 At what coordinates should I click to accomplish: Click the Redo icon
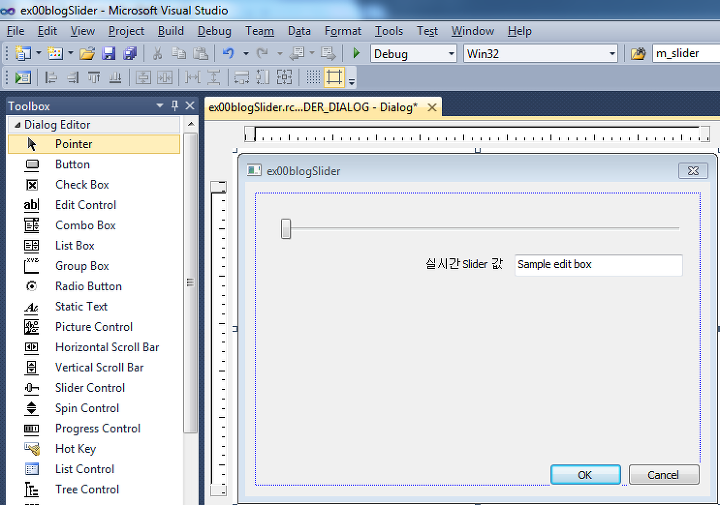click(262, 54)
